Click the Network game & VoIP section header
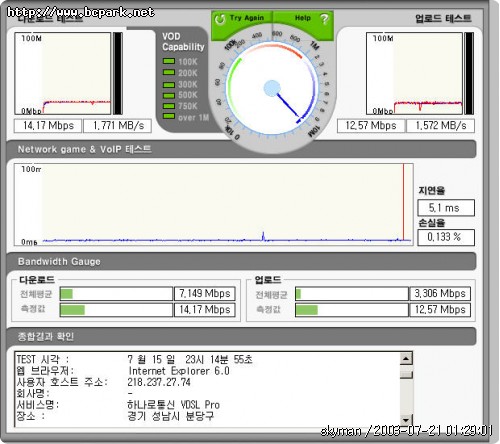The height and width of the screenshot is (444, 500). coord(241,149)
